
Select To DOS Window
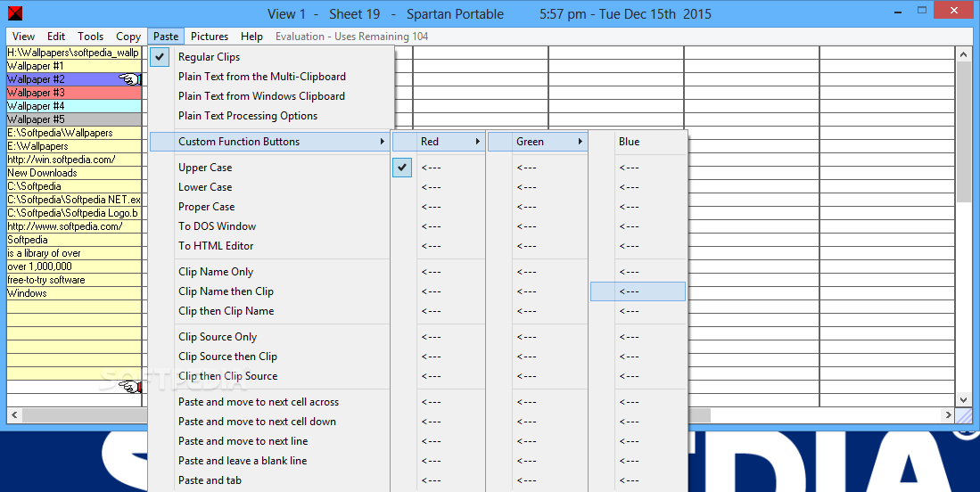coord(217,226)
